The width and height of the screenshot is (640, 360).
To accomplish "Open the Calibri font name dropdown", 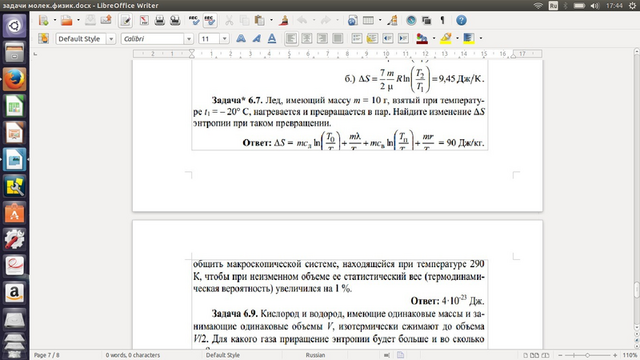I will click(189, 39).
